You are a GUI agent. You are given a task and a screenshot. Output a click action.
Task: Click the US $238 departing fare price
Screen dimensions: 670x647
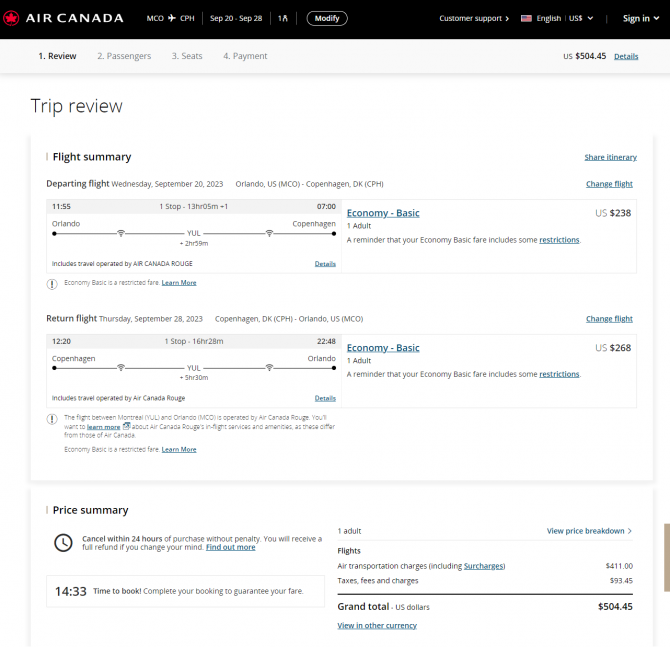[x=613, y=213]
